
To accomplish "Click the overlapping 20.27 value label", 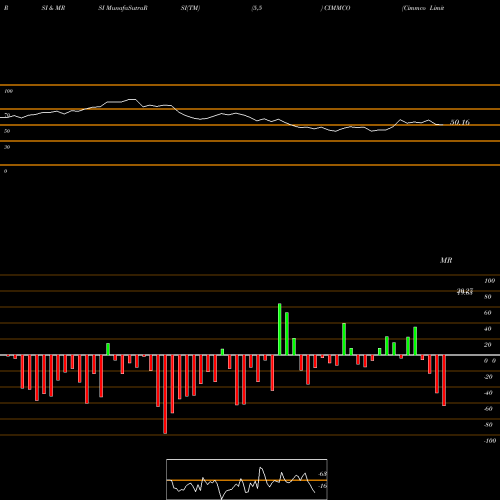I will click(x=465, y=292).
